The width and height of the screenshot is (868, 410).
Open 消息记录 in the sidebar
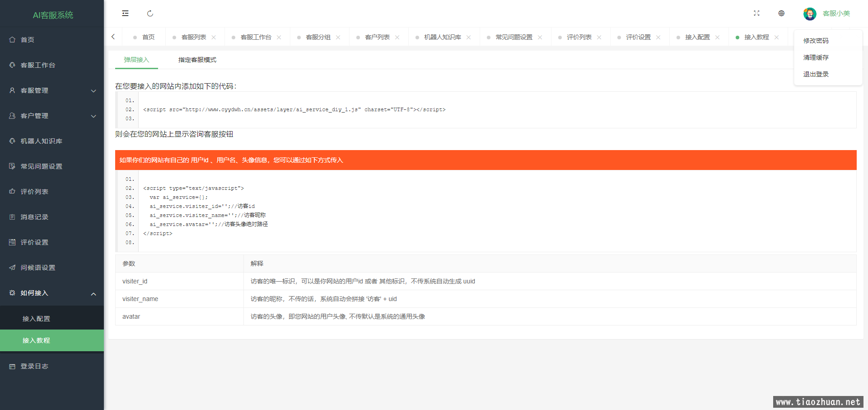[52, 217]
